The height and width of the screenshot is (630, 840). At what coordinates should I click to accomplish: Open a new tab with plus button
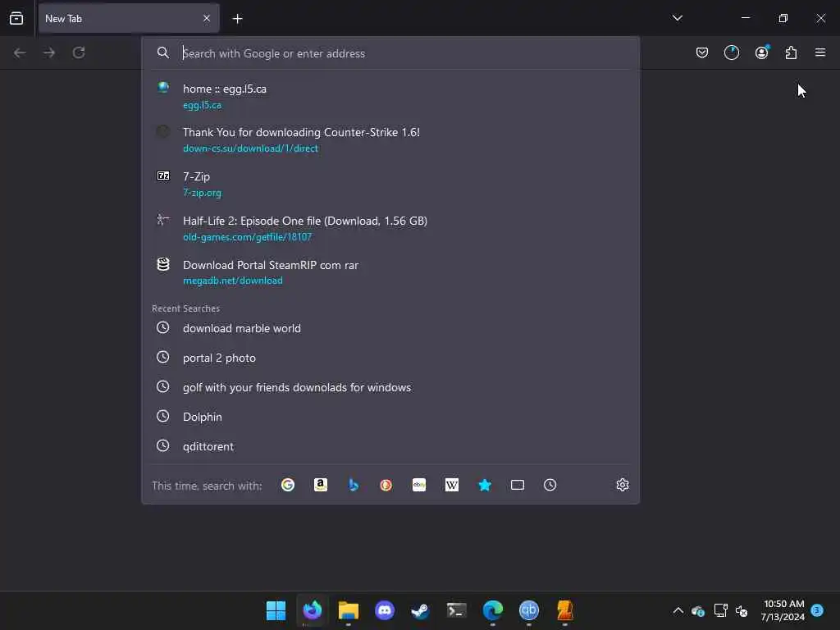click(237, 19)
